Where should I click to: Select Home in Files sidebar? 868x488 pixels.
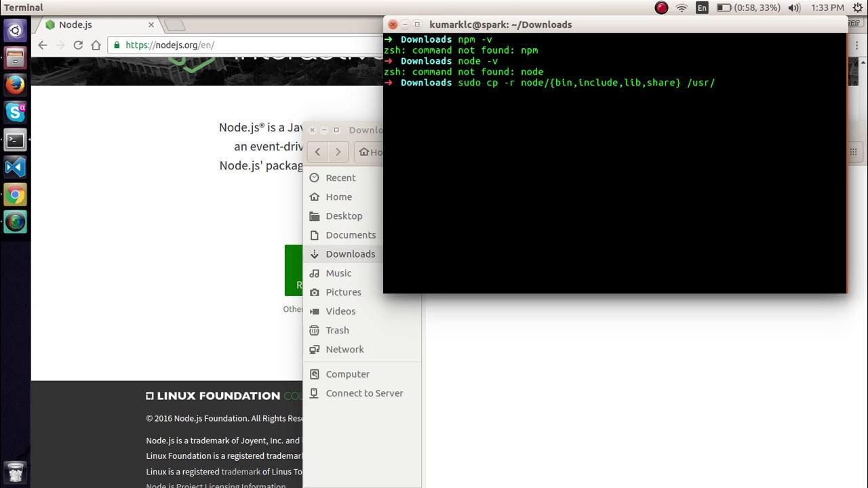(339, 197)
